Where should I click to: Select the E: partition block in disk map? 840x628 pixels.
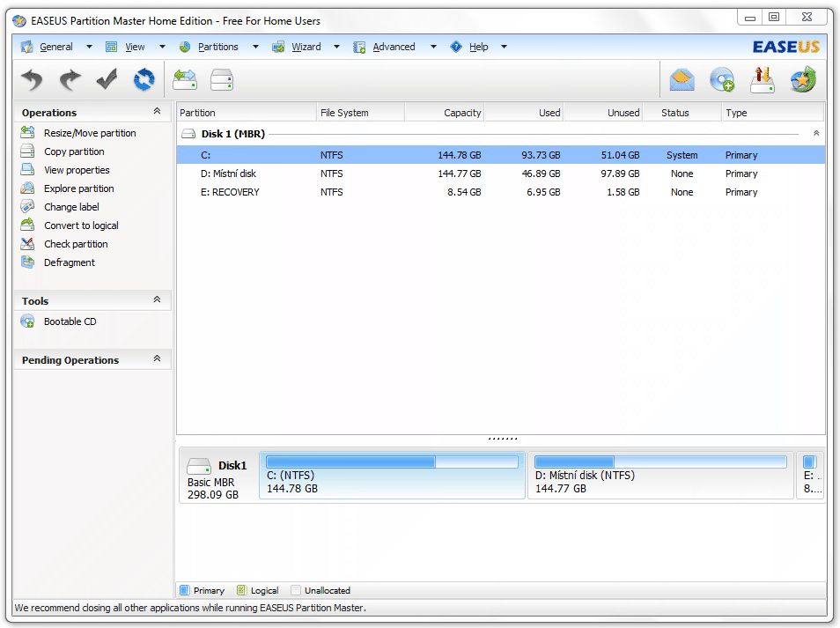pyautogui.click(x=811, y=476)
